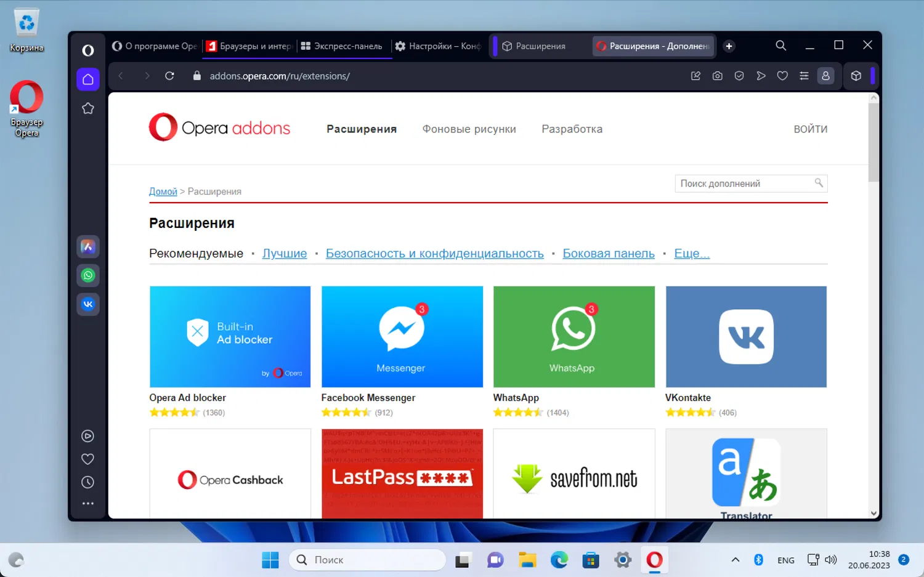Click the "Facebook Messenger" title text
Viewport: 924px width, 577px height.
pos(368,398)
